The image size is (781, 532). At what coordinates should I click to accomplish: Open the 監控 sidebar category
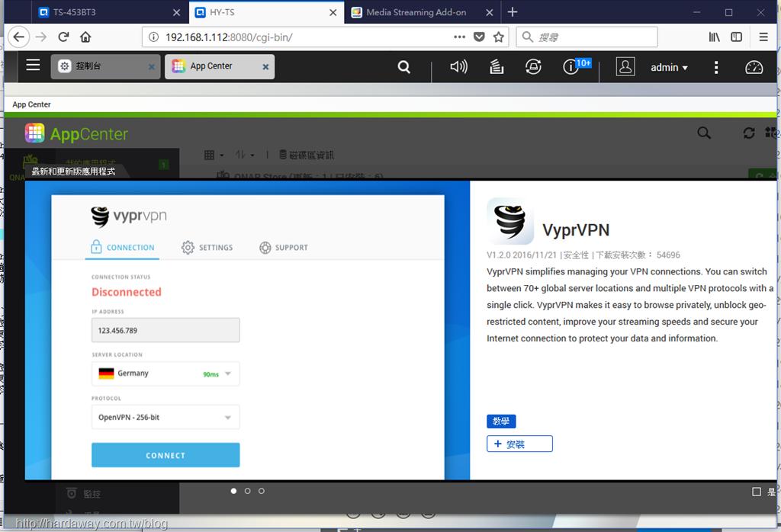coord(84,494)
